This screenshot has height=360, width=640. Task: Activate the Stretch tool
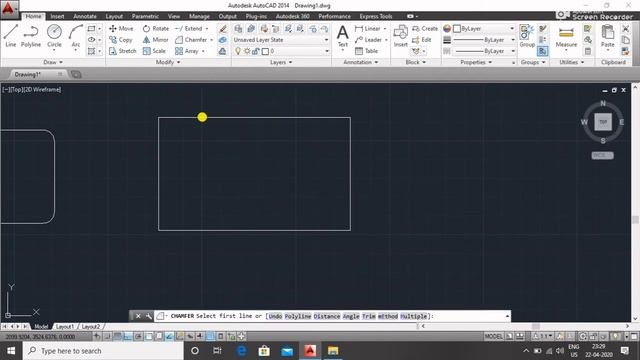[122, 51]
